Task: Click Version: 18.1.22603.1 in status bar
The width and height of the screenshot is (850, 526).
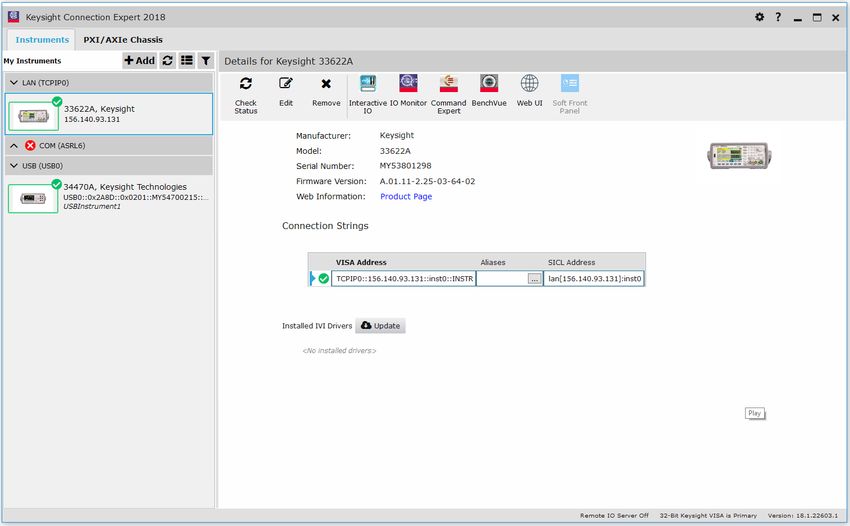Action: [x=802, y=516]
